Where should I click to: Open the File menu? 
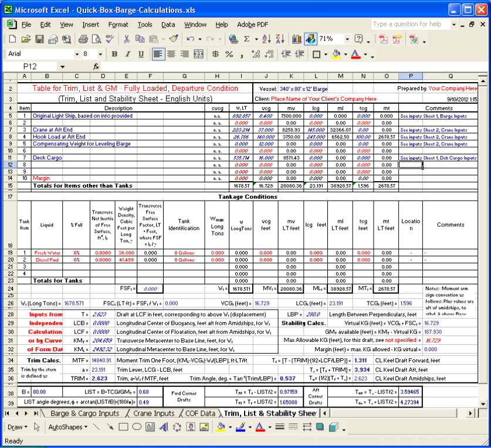tap(26, 25)
